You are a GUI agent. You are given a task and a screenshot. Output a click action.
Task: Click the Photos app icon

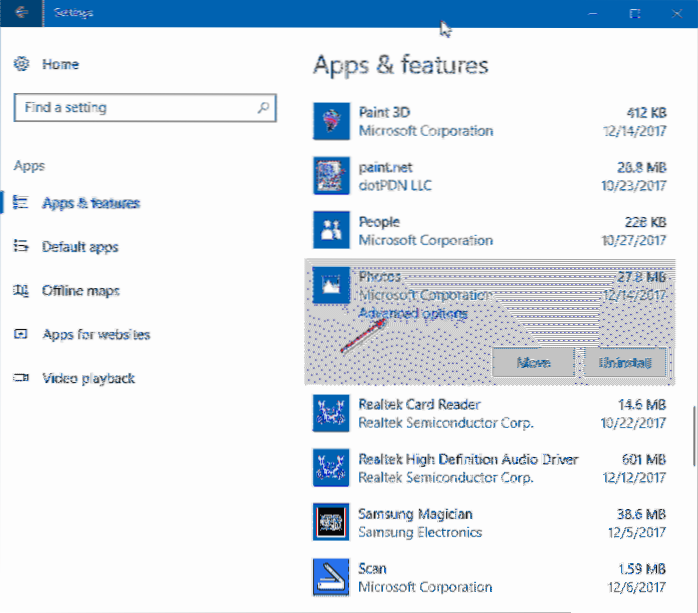(x=331, y=285)
